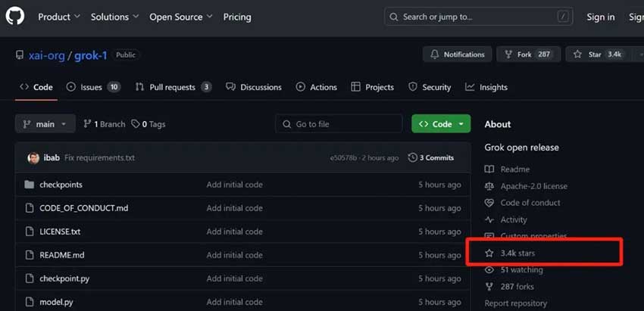Click the file icon beside LICENSE.txt

[29, 232]
